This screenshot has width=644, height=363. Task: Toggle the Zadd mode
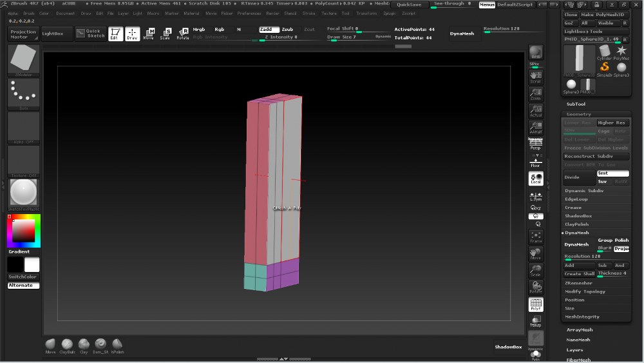tap(269, 30)
